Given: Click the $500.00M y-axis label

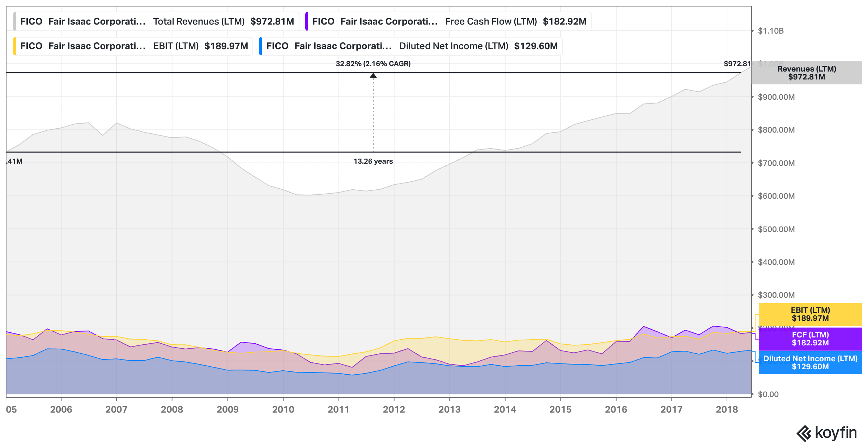Looking at the screenshot, I should (776, 229).
